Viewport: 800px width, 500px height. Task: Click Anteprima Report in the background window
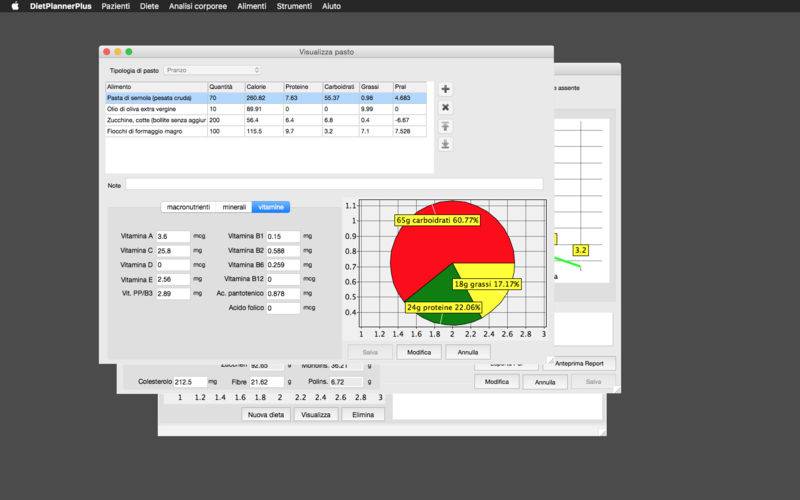pos(579,363)
